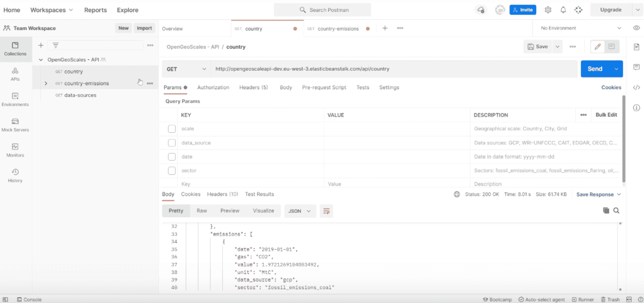The image size is (644, 303).
Task: Switch to the Authorization tab
Action: tap(213, 87)
